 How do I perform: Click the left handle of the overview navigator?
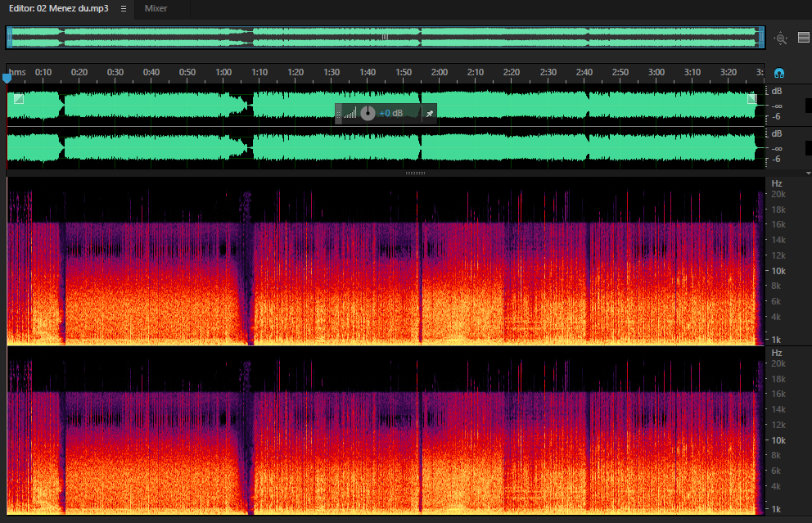point(9,38)
